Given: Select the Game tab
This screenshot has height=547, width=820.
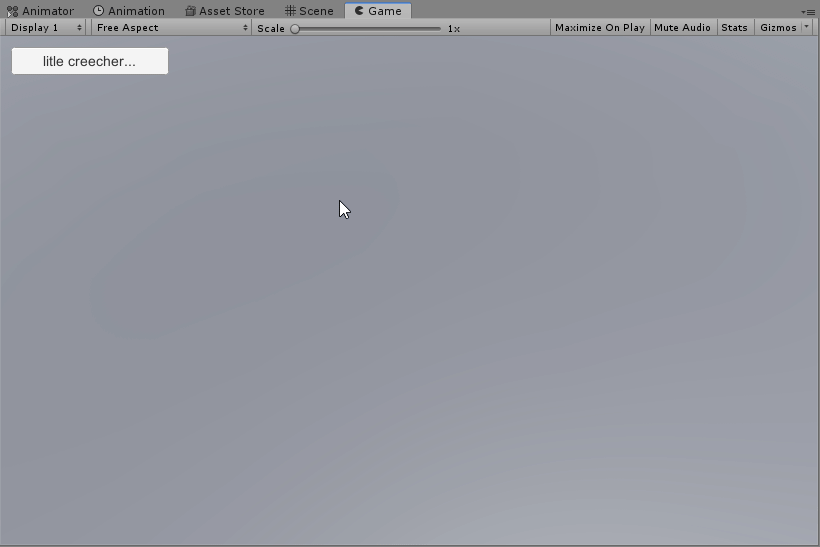Looking at the screenshot, I should tap(378, 11).
